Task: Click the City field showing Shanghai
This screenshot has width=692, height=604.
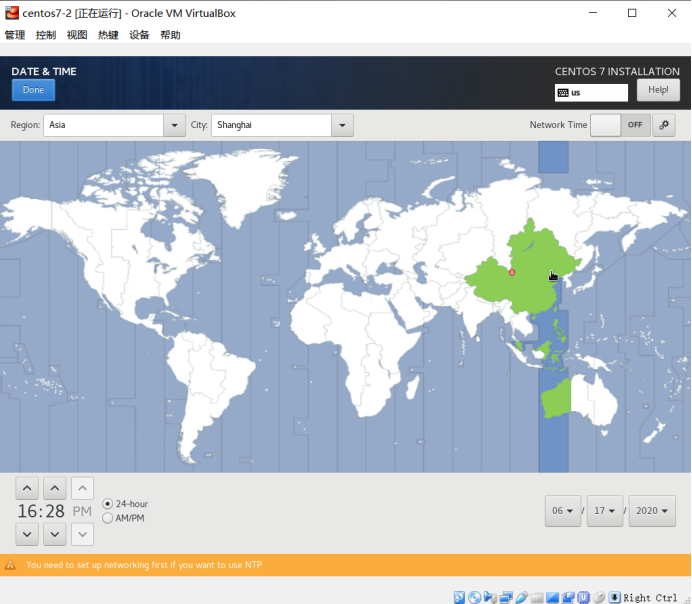Action: coord(271,125)
